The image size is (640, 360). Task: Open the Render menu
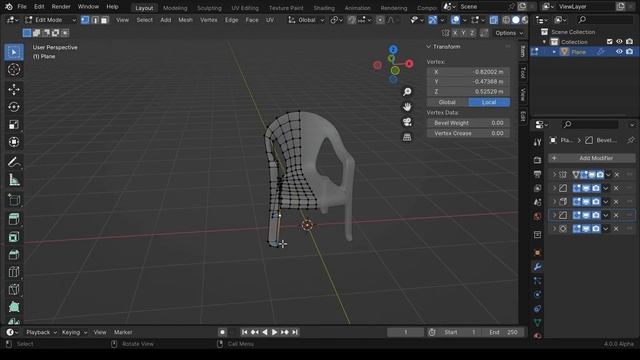click(x=61, y=7)
